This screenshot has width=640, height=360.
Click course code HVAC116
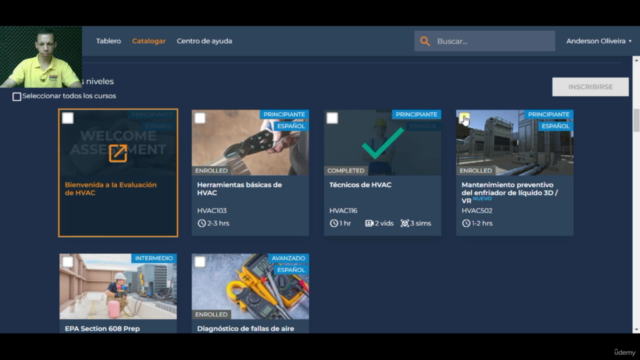(343, 211)
